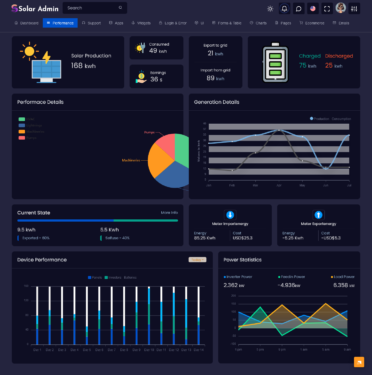Toggle the Inverters legend in Device Performance
Screen dimensions: 372x375
[113, 277]
